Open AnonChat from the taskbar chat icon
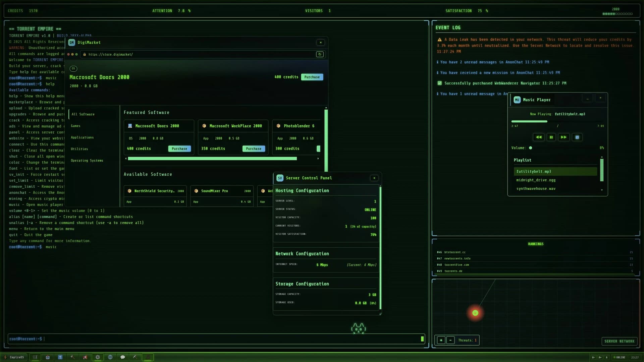 click(123, 357)
